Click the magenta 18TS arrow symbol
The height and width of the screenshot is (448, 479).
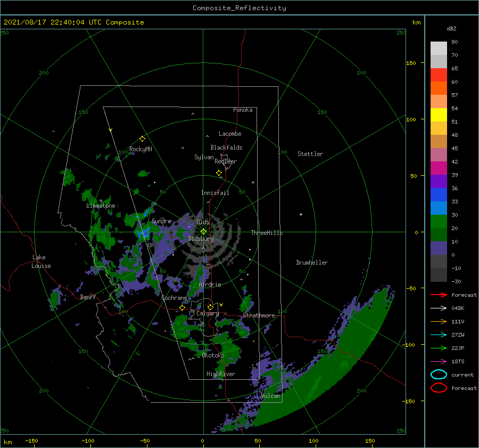(439, 362)
